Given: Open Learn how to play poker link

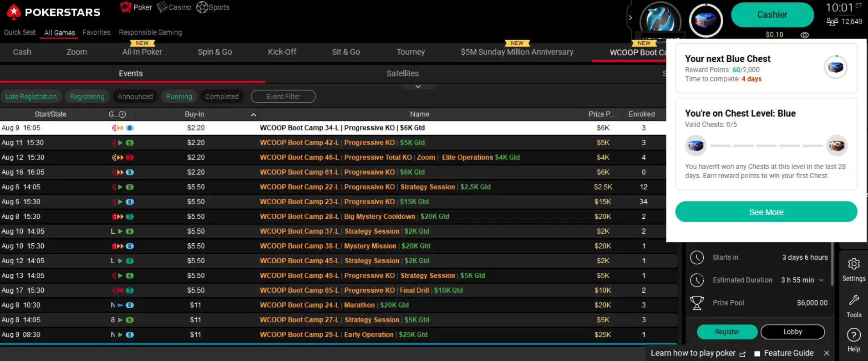Looking at the screenshot, I should pyautogui.click(x=693, y=353).
